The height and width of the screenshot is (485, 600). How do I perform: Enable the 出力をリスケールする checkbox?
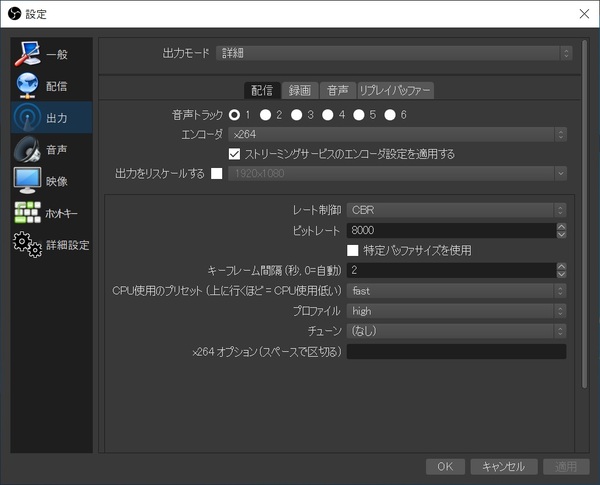tap(216, 174)
